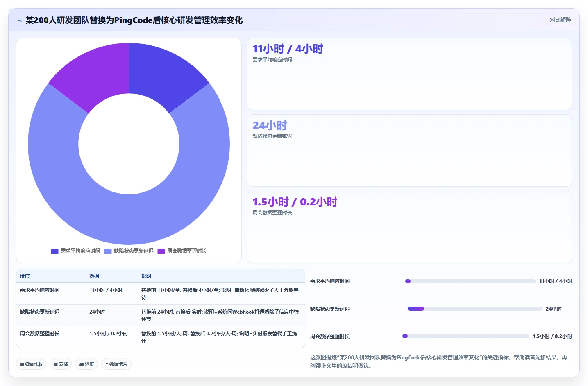This screenshot has width=588, height=386.
Task: Click table value 24小时
Action: tap(97, 312)
